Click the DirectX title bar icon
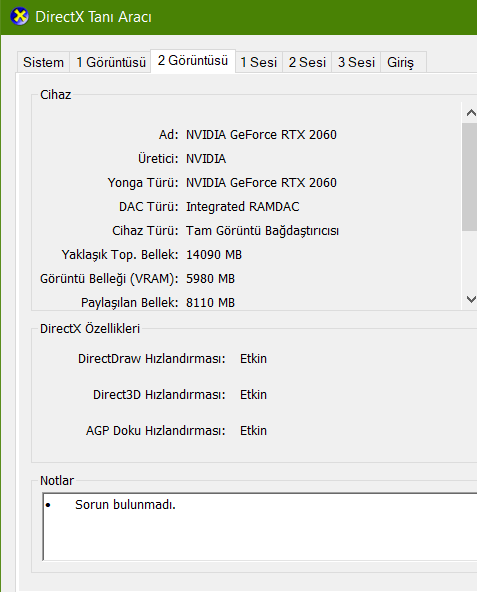477x592 pixels. coord(19,16)
